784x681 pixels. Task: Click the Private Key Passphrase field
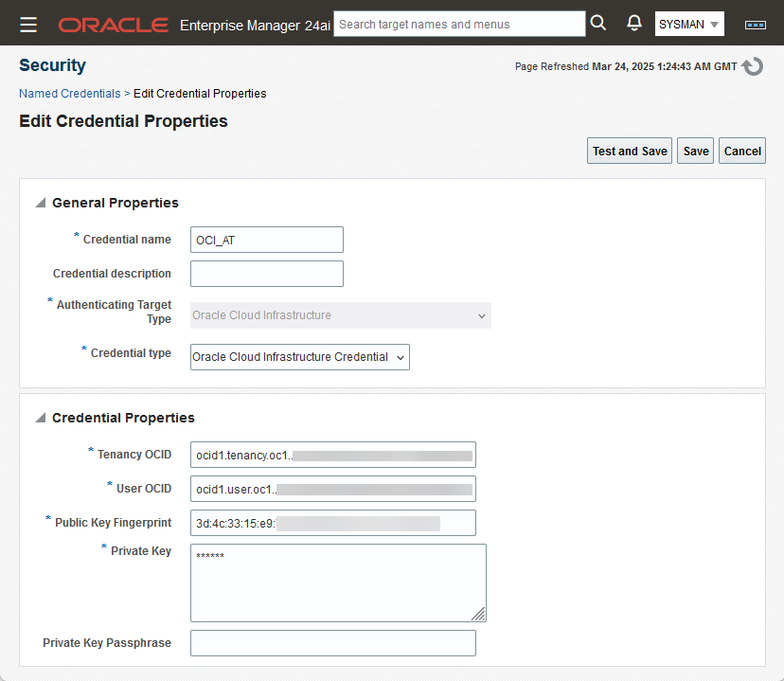(x=333, y=643)
